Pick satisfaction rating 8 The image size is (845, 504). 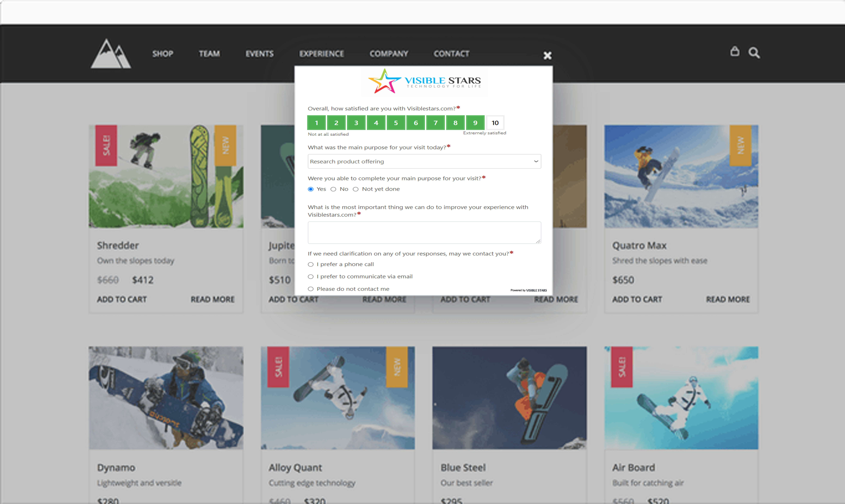click(455, 123)
